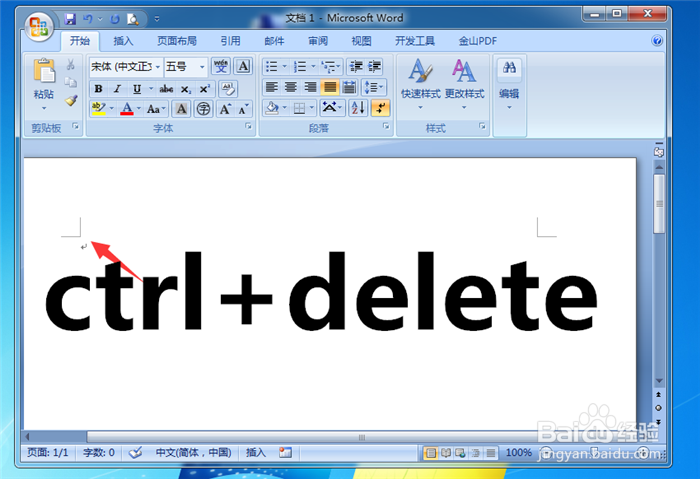Apply character border A icon
Image resolution: width=700 pixels, height=479 pixels.
(x=243, y=67)
